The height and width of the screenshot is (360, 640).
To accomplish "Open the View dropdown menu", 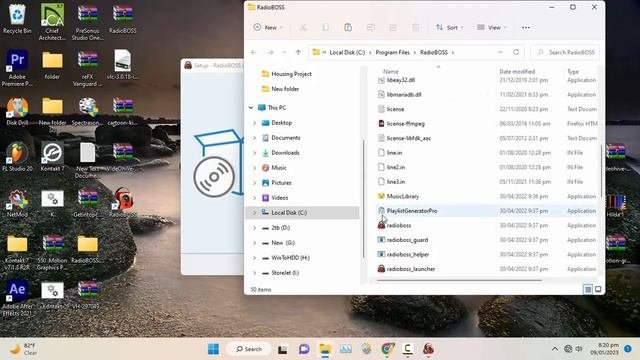I will click(491, 27).
